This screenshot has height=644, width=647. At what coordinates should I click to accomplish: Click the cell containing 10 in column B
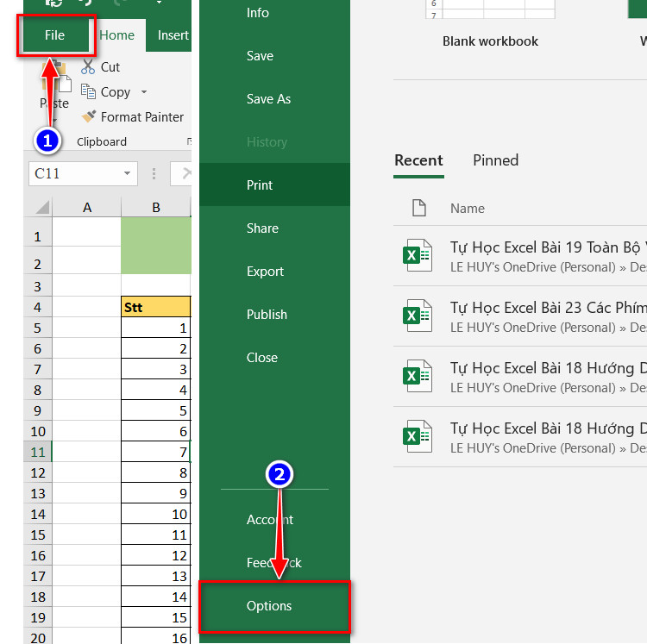[156, 514]
